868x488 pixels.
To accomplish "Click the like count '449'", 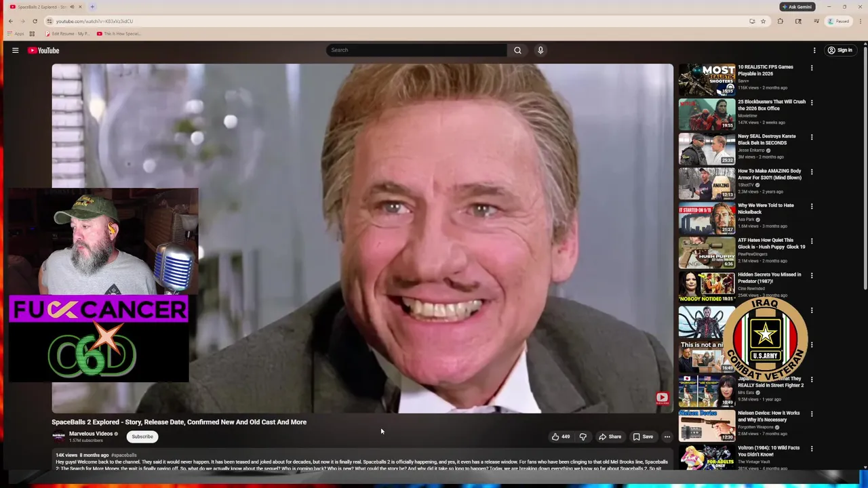I will pyautogui.click(x=566, y=437).
